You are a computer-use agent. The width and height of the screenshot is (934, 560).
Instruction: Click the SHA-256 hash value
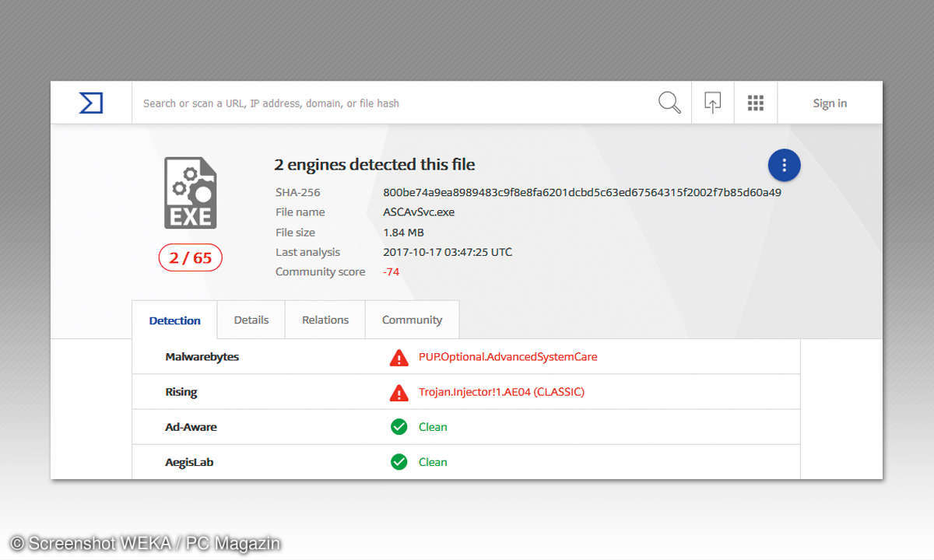tap(582, 192)
